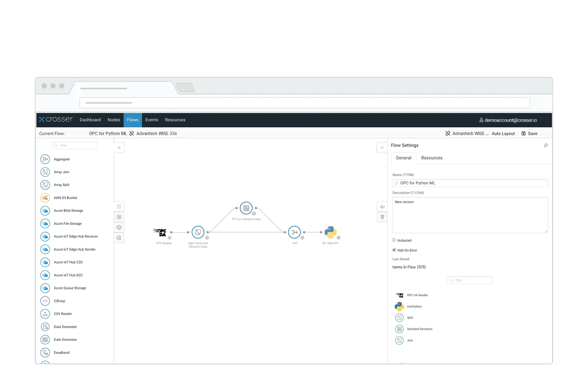Select IronPython in flow items list
This screenshot has height=368, width=588.
(408, 307)
